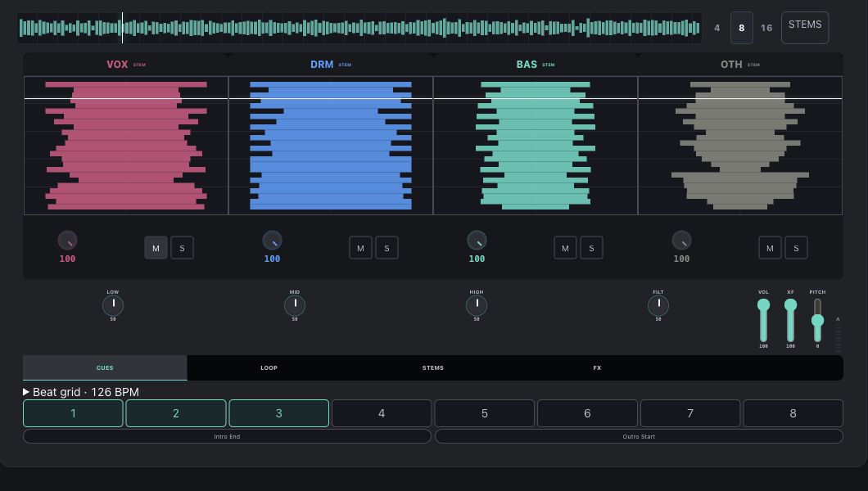Click the VOL fader

pos(763,321)
